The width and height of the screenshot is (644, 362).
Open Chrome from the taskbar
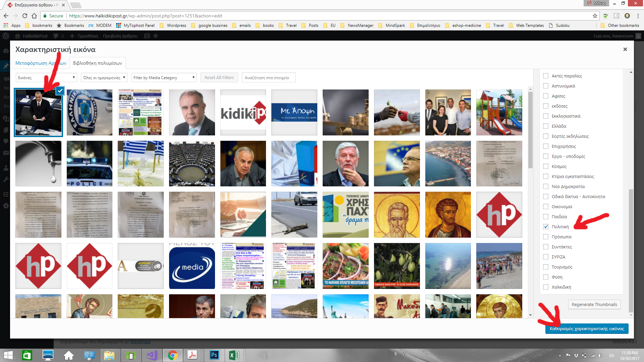pos(172,355)
